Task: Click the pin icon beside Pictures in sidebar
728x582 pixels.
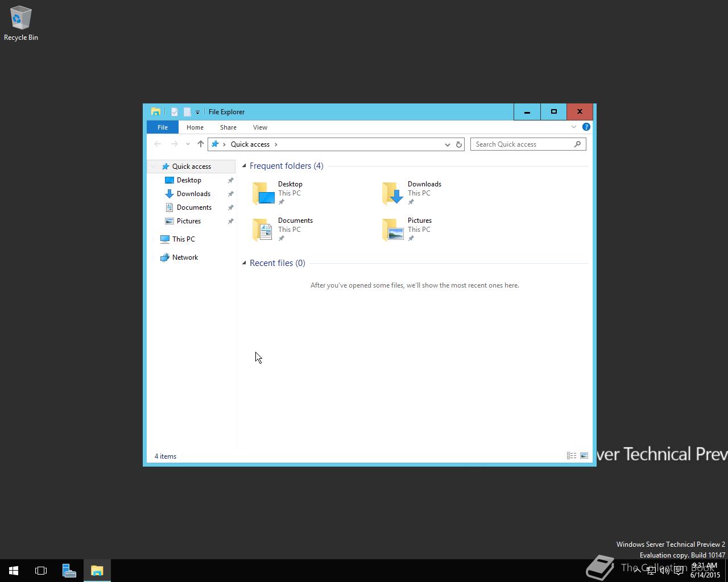Action: click(x=230, y=221)
